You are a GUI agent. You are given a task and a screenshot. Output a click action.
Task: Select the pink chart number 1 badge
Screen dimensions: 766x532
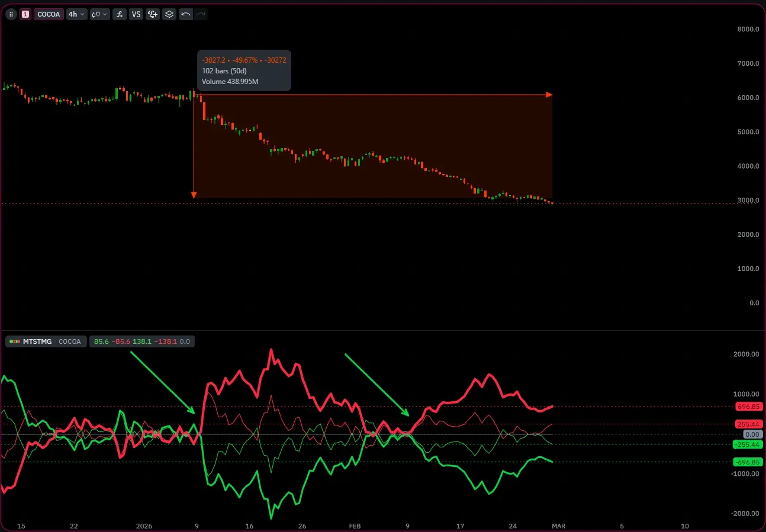25,14
